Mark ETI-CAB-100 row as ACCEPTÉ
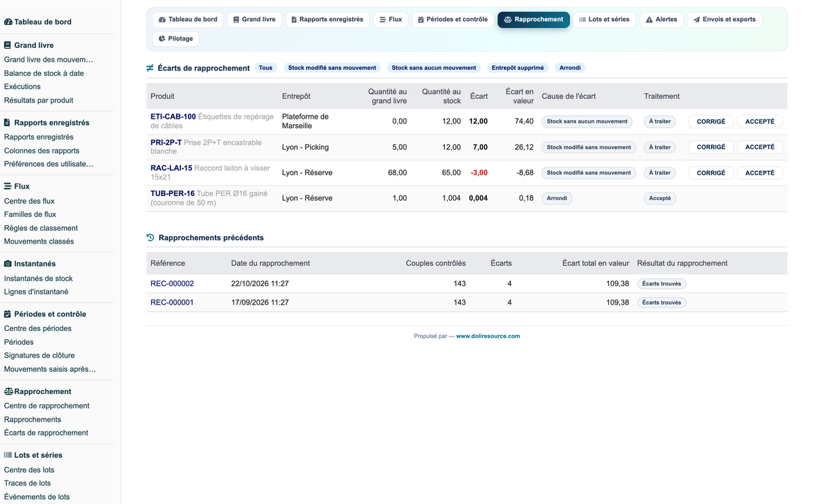The width and height of the screenshot is (814, 504). tap(760, 121)
